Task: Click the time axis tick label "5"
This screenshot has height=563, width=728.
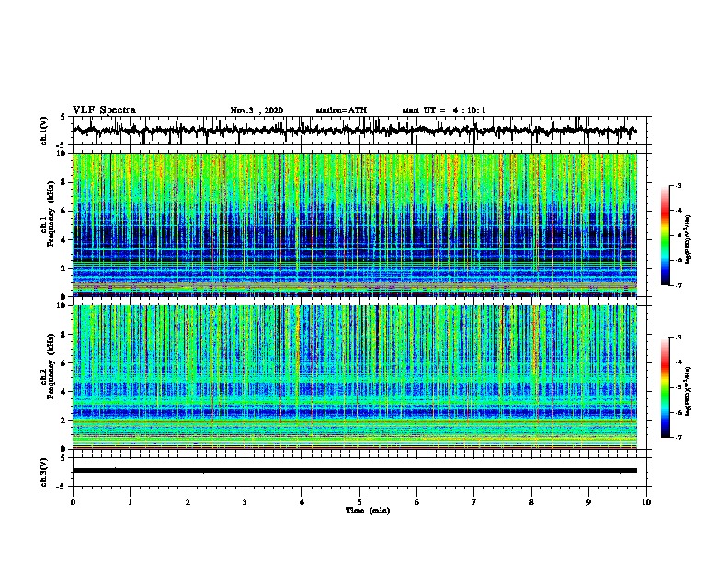Action: tap(359, 502)
